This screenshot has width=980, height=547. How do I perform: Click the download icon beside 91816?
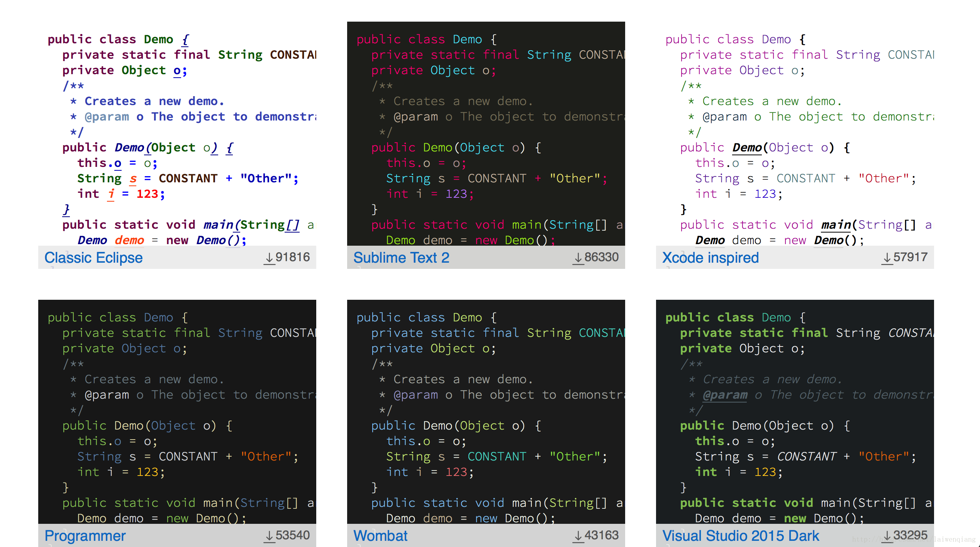[269, 258]
